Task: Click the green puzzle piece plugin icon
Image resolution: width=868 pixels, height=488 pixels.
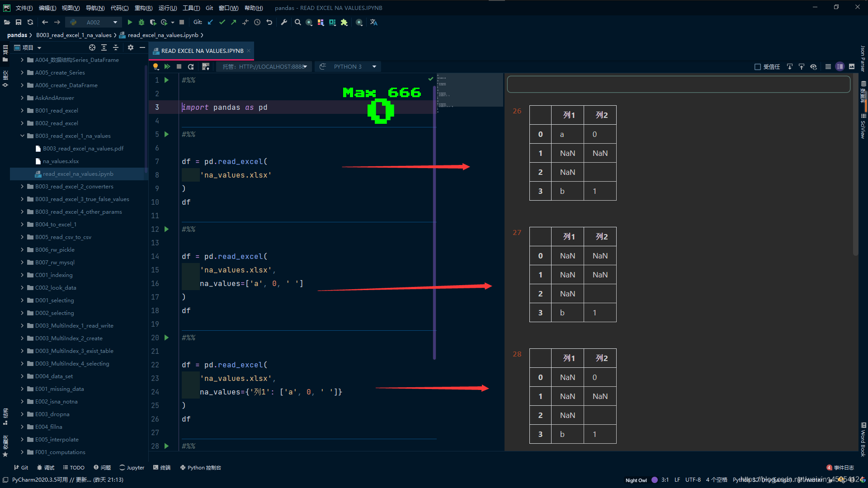Action: point(344,22)
